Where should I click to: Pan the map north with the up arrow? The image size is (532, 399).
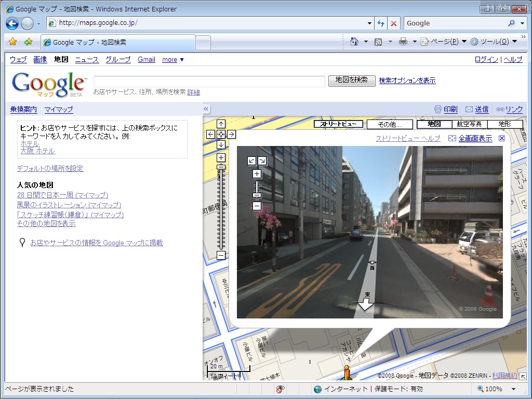click(221, 124)
